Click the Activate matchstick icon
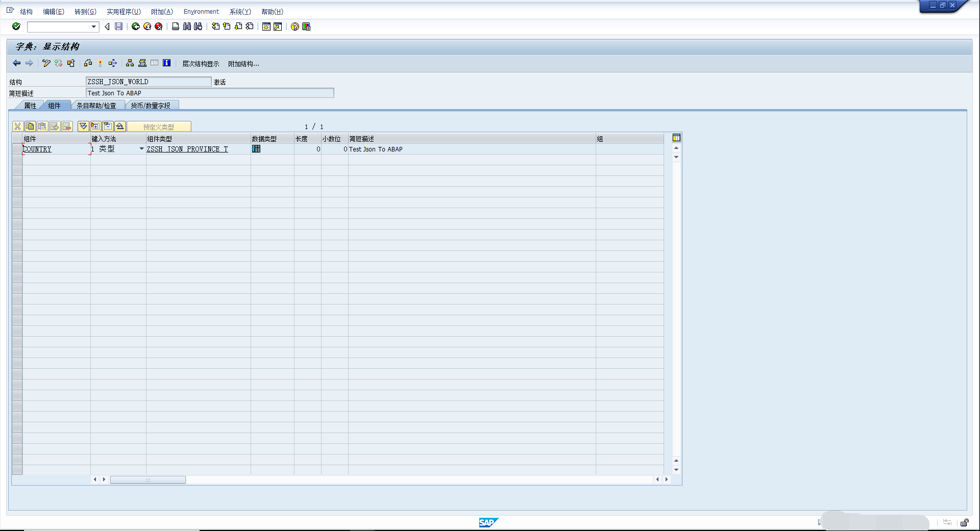 coord(100,63)
